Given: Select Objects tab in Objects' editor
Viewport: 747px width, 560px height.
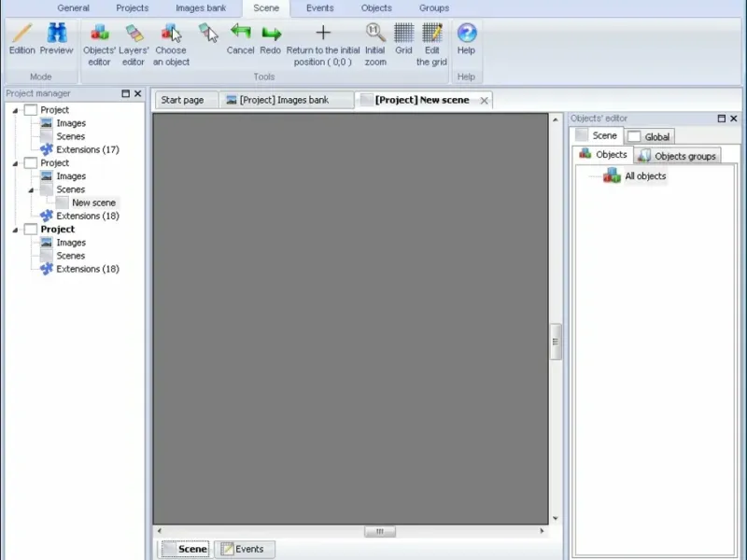Looking at the screenshot, I should point(603,154).
